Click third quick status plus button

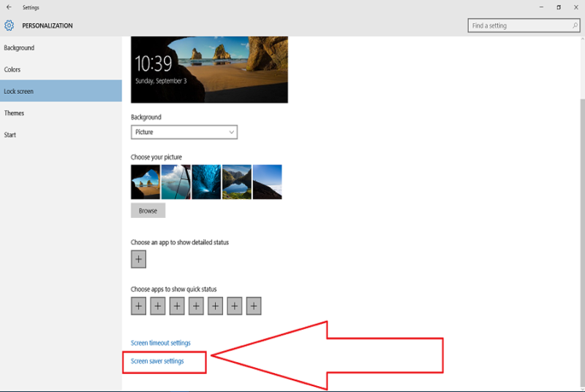[177, 306]
